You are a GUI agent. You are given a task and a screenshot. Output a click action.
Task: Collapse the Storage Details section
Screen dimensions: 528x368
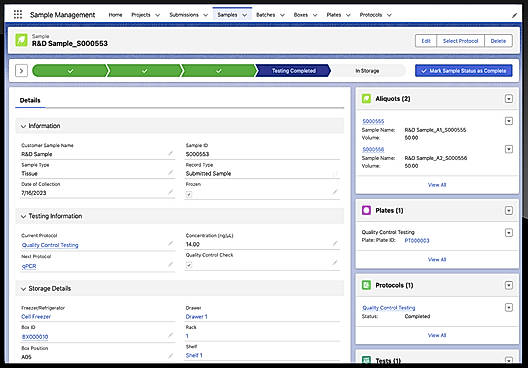coord(23,289)
